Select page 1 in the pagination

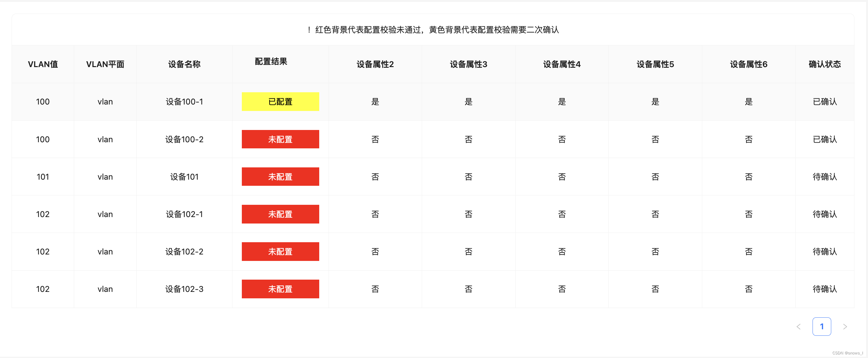(822, 326)
